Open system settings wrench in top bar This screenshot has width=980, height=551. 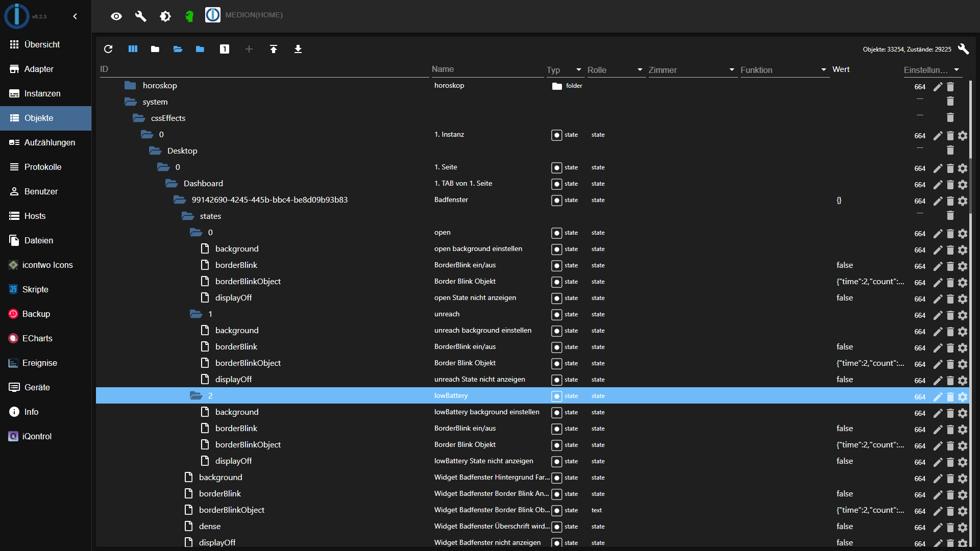[141, 16]
